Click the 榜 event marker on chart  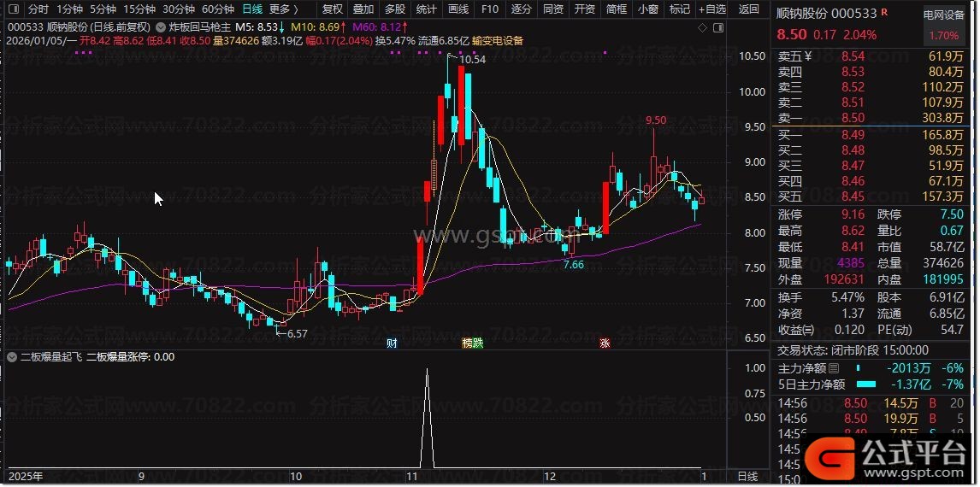click(467, 343)
